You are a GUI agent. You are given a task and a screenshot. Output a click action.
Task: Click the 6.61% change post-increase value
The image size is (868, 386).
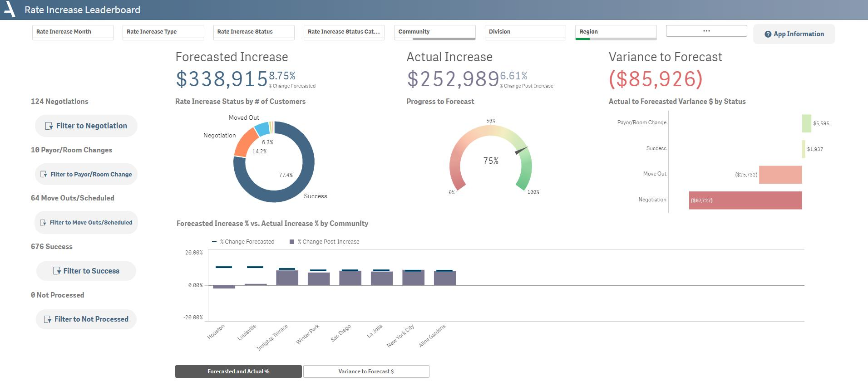(x=513, y=76)
